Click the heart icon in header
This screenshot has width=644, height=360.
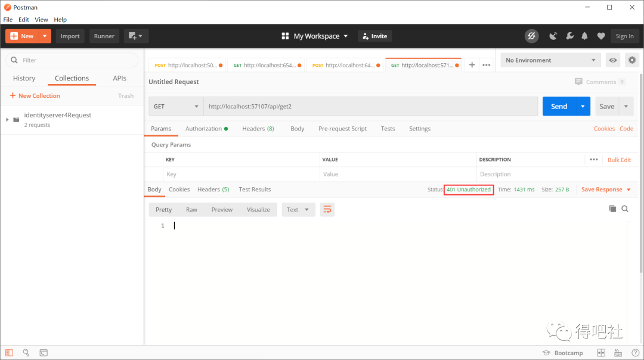pos(601,36)
